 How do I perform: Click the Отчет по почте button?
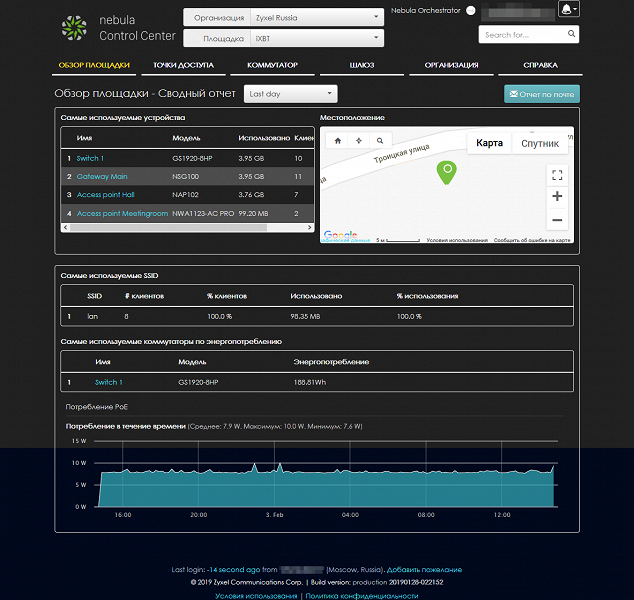click(542, 94)
